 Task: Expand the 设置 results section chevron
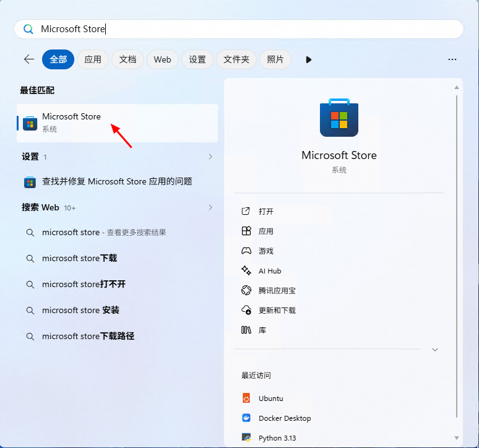tap(210, 157)
